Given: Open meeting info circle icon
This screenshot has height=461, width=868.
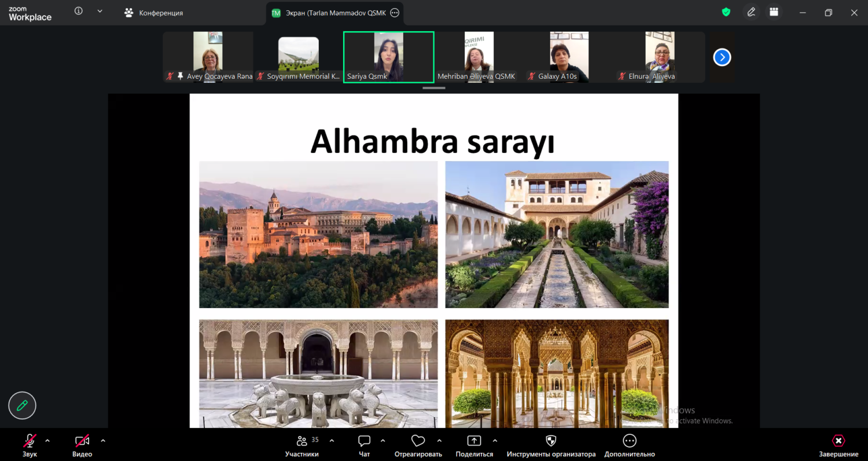Looking at the screenshot, I should 79,12.
